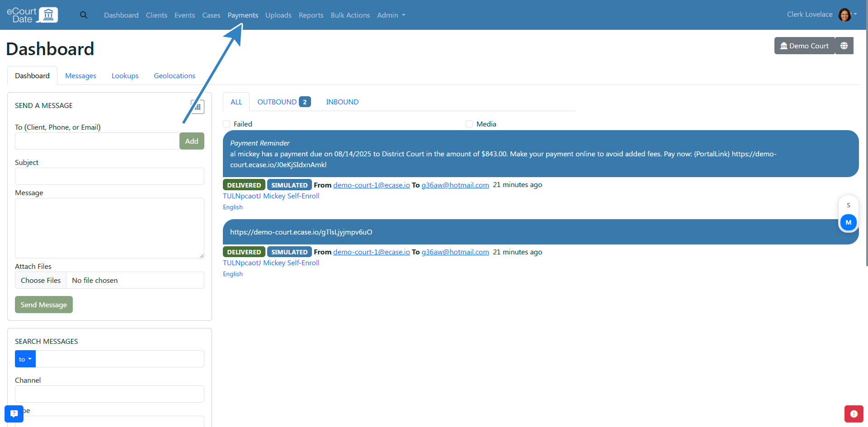Open TULNpcaotJ Mickey Self-Enroll link under Payment Reminder
The image size is (868, 427).
click(271, 196)
